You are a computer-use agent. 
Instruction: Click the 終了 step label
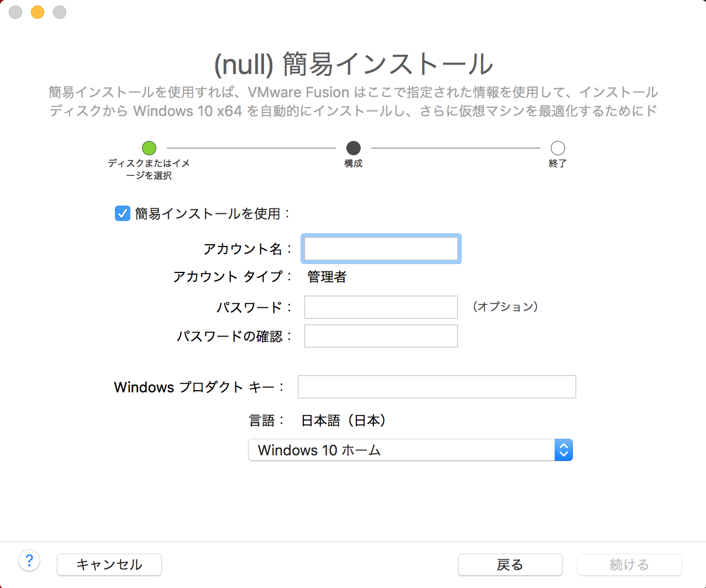pos(558,164)
